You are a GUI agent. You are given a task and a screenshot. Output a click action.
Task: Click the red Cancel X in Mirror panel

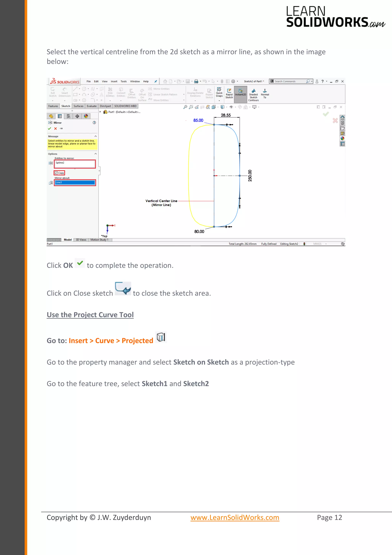click(x=56, y=129)
